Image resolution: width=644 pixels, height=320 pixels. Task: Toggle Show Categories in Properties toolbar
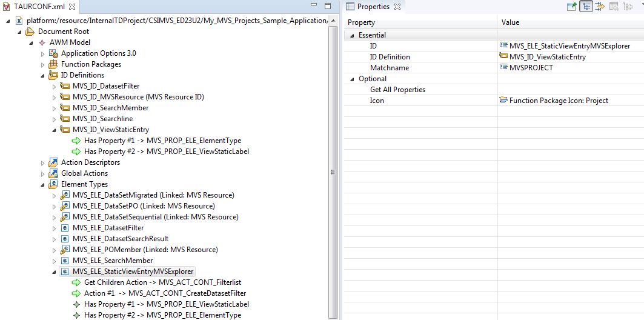(586, 6)
